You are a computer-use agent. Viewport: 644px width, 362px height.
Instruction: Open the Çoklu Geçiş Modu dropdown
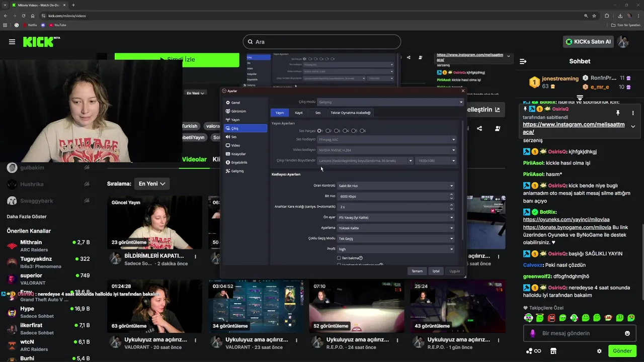(x=395, y=238)
